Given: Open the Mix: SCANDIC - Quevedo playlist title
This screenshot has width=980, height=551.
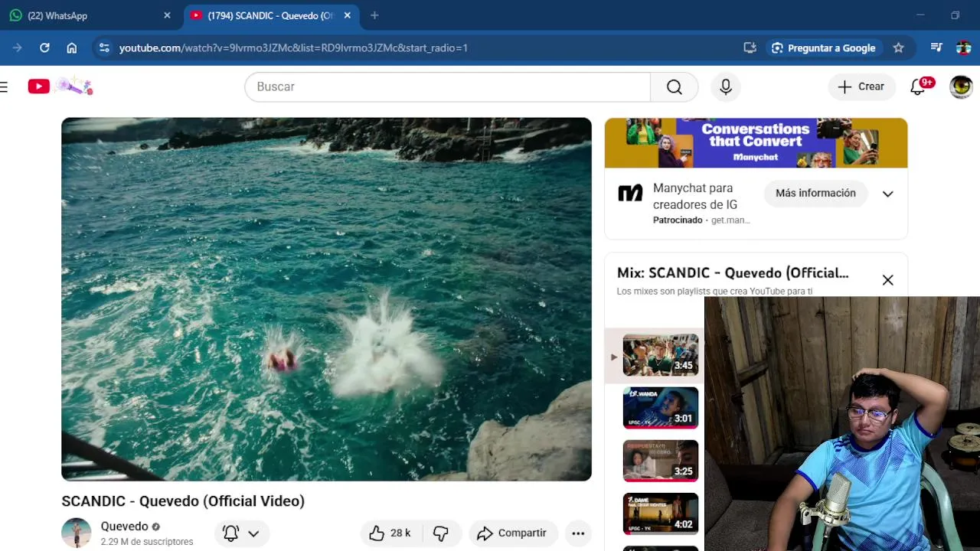Looking at the screenshot, I should (733, 273).
